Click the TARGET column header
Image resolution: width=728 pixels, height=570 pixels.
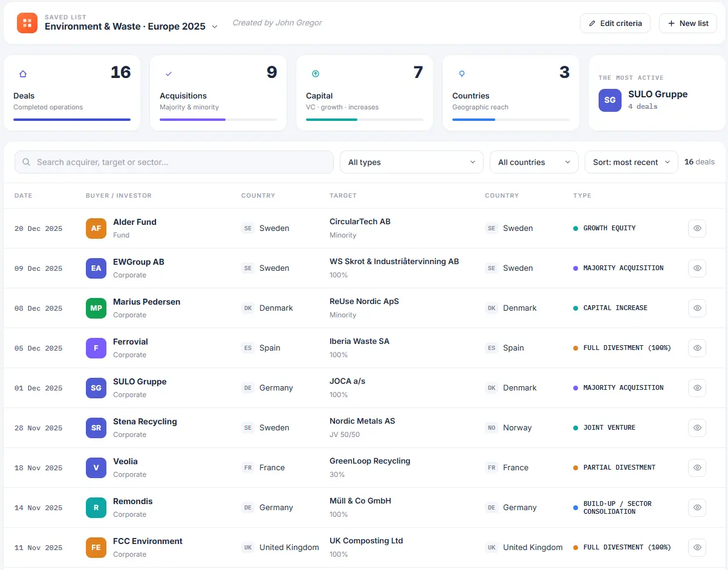click(x=343, y=196)
